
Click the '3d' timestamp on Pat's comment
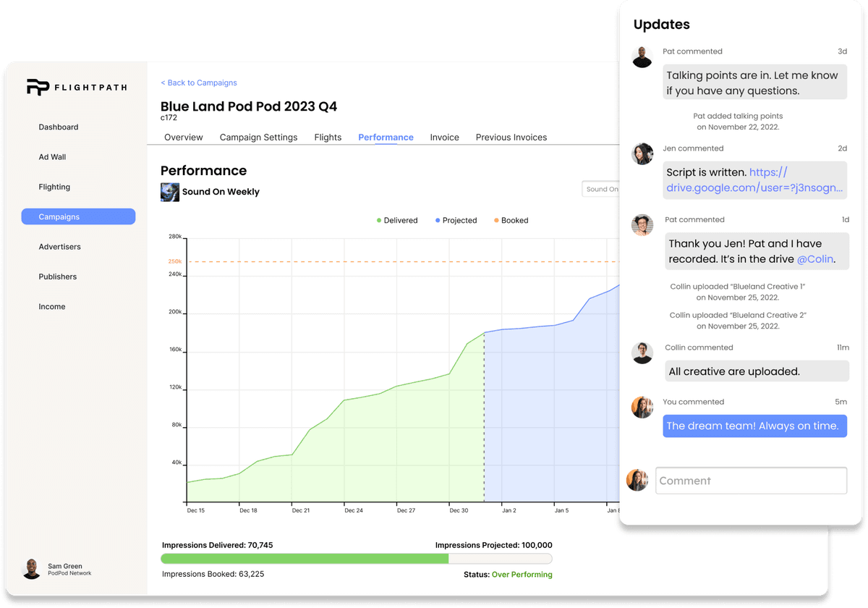(842, 51)
